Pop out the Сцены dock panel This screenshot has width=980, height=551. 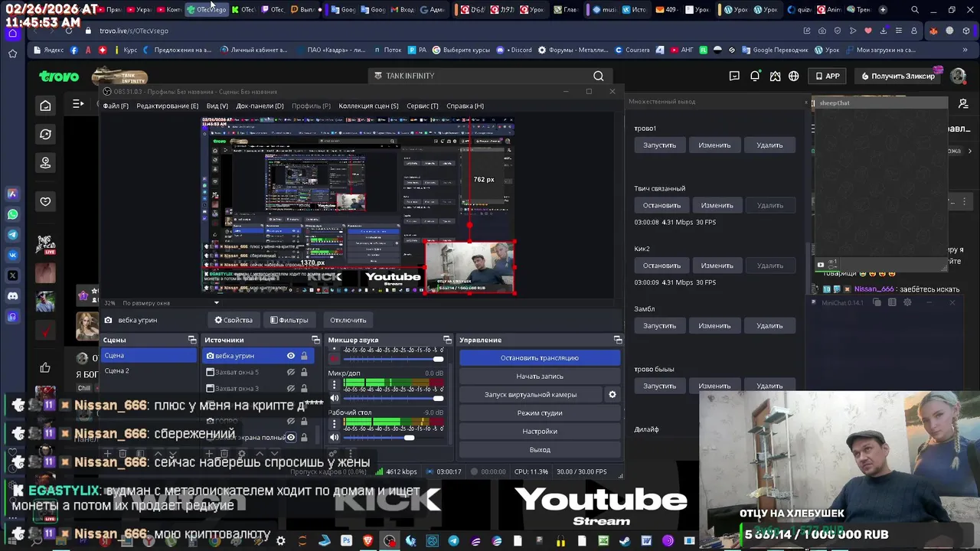click(192, 340)
